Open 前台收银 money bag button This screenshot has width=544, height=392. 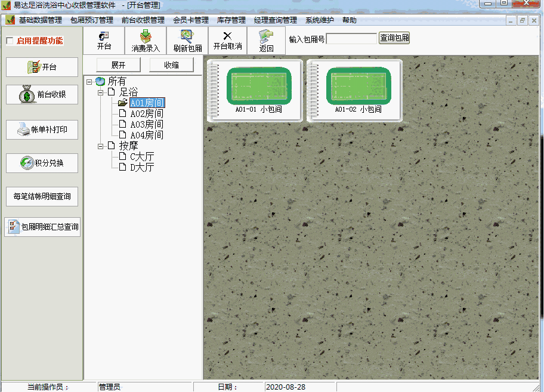42,94
